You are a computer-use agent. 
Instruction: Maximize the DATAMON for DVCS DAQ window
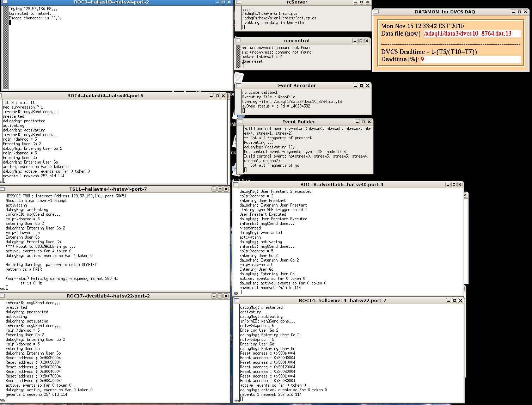click(x=519, y=12)
